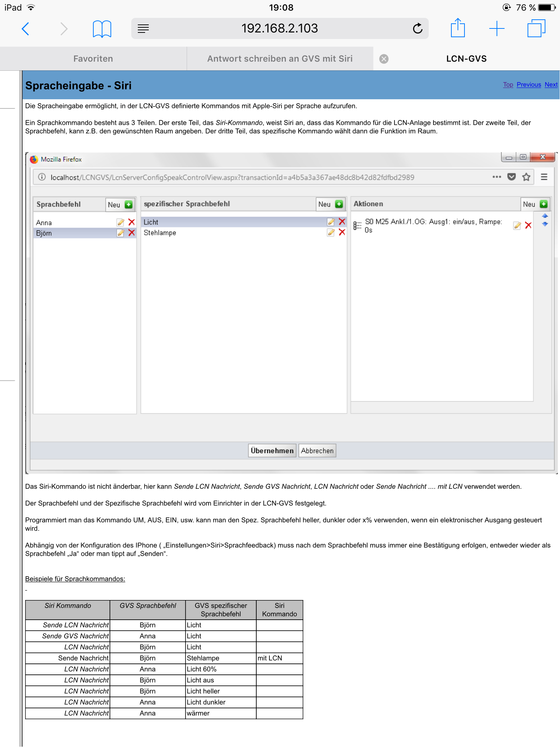The image size is (560, 747).
Task: Open the Safari bookmarks book icon
Action: click(x=102, y=28)
